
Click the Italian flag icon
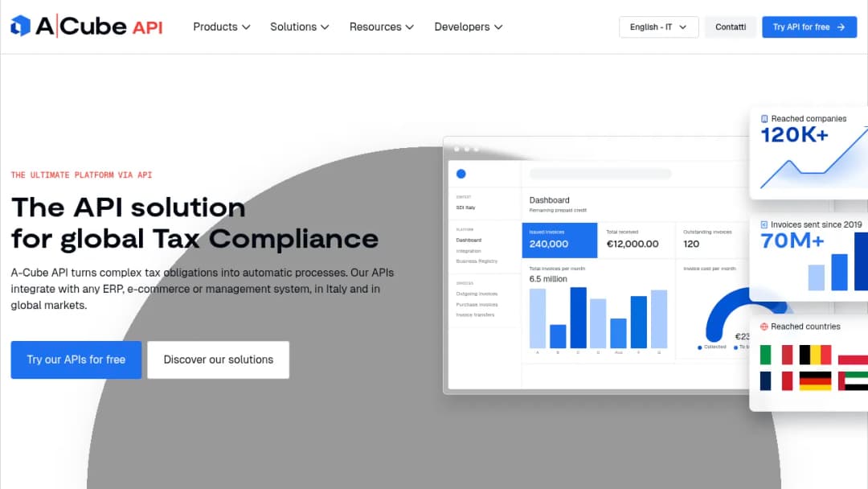776,355
